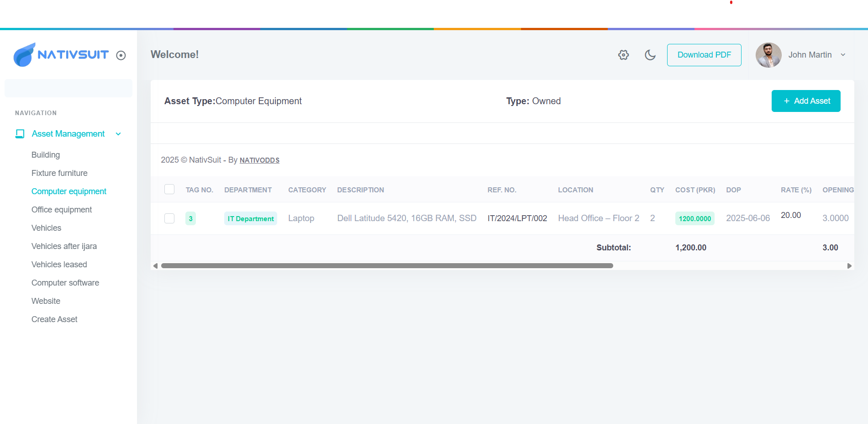Click the scroll right arrow of table
This screenshot has width=868, height=424.
click(x=849, y=266)
